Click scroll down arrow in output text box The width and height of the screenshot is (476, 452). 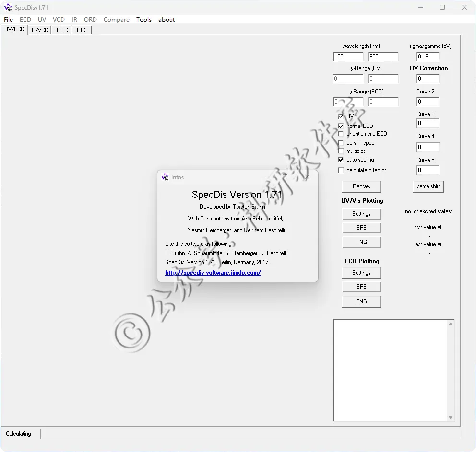[451, 417]
